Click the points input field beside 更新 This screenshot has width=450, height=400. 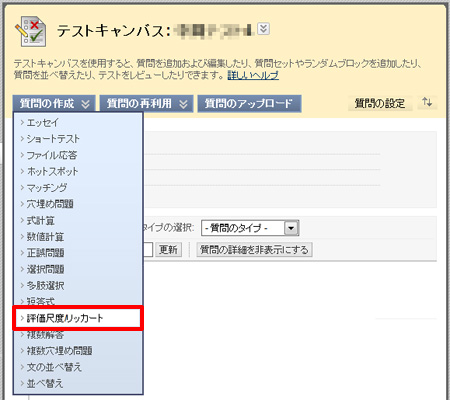click(148, 250)
